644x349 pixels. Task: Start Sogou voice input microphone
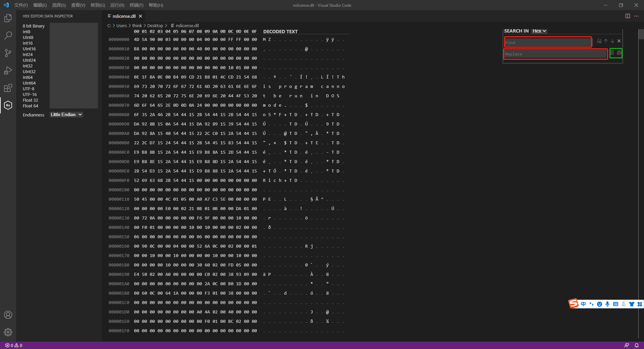pyautogui.click(x=607, y=304)
